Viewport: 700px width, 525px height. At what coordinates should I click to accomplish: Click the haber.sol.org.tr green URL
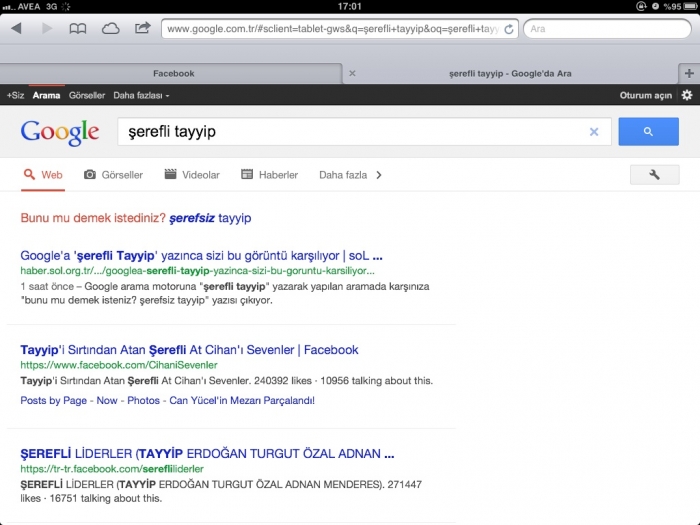pos(197,271)
